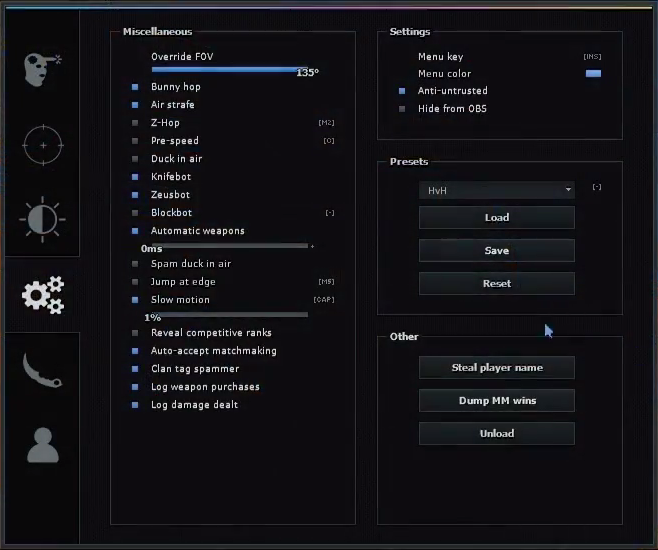Screen dimensions: 658x550
Task: Toggle the Bunny hop checkbox
Action: (x=135, y=87)
